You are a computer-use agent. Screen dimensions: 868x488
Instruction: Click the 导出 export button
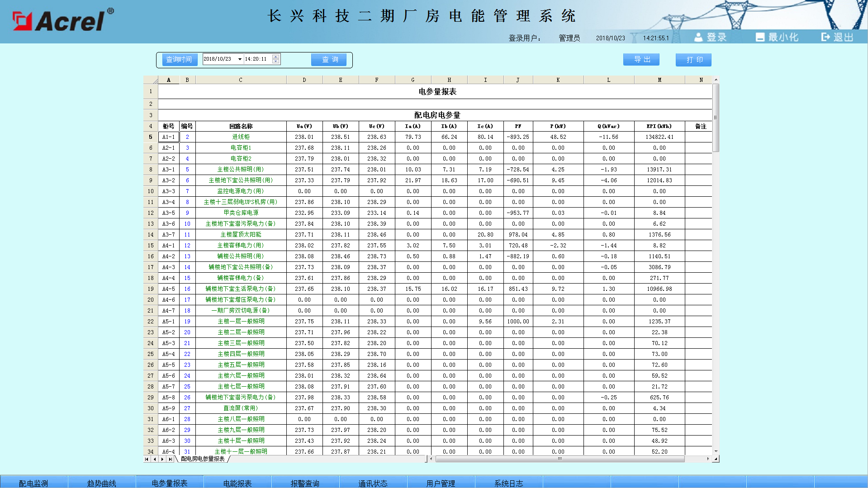[x=641, y=60]
